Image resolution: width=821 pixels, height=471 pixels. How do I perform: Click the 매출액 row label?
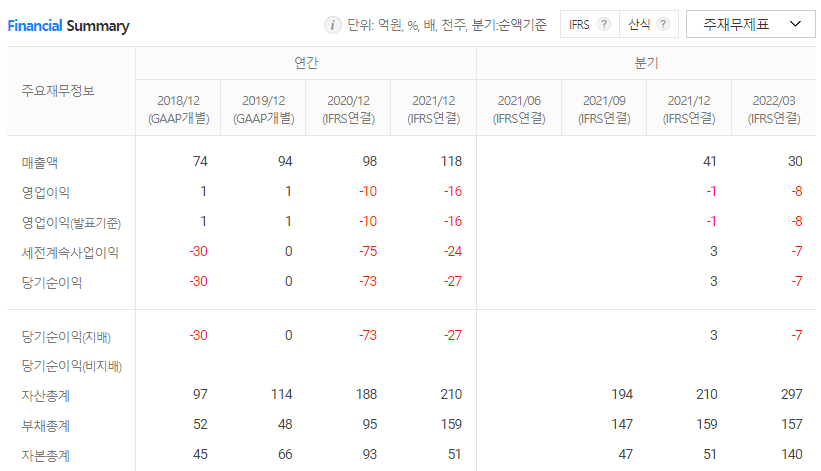click(40, 162)
